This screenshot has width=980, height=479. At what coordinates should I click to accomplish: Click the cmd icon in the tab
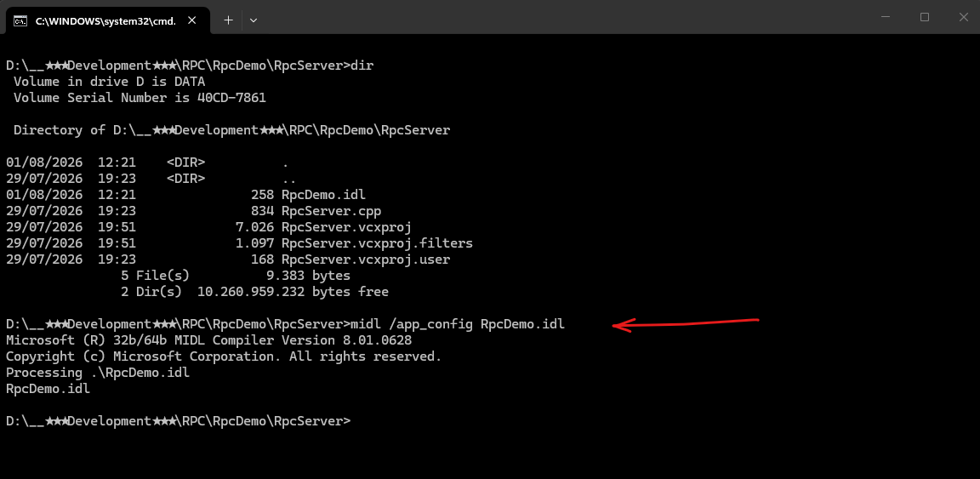pyautogui.click(x=20, y=20)
